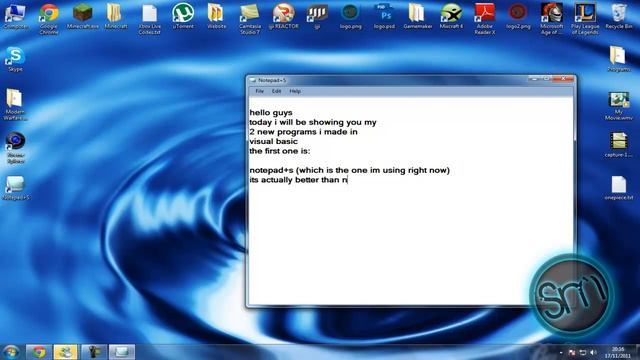The image size is (640, 360).
Task: Launch Skype from the desktop
Action: [x=15, y=60]
